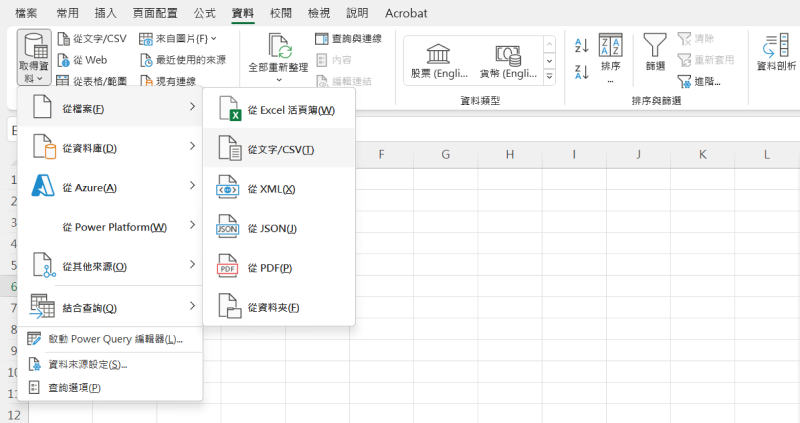Choose 從 Excel 活頁簿(W)
The image size is (800, 423).
pyautogui.click(x=279, y=109)
